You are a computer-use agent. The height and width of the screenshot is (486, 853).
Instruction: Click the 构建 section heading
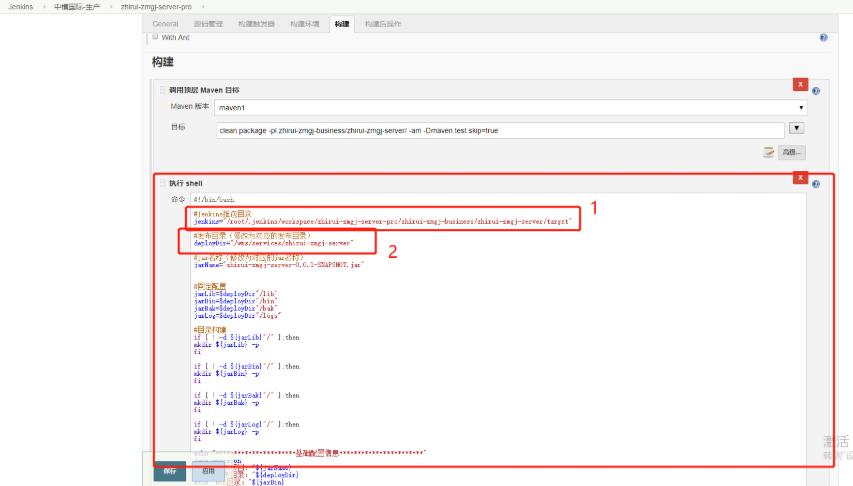point(163,62)
